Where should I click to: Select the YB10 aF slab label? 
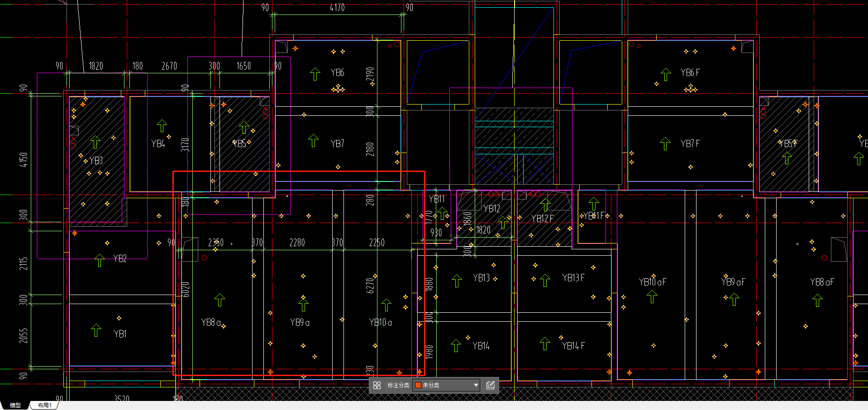coord(653,282)
